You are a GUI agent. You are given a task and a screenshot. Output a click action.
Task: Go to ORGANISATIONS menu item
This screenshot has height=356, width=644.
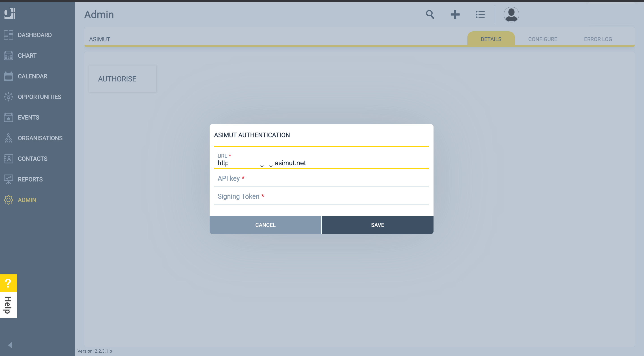(x=40, y=138)
